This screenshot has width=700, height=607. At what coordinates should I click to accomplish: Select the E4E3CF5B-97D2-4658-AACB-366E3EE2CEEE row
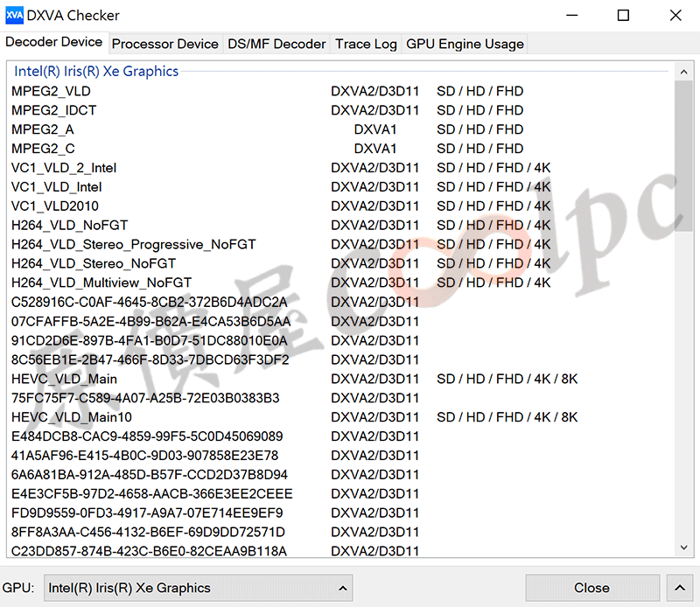(340, 494)
